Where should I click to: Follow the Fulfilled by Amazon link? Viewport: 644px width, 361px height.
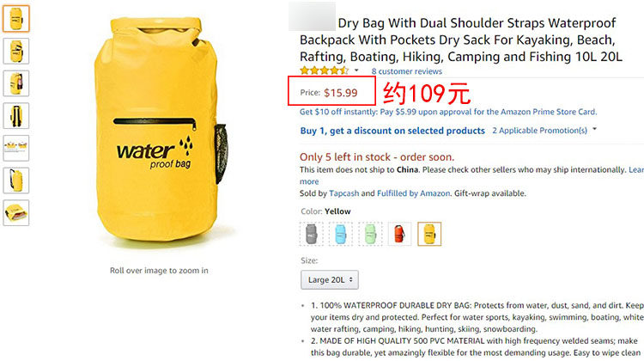pos(414,193)
